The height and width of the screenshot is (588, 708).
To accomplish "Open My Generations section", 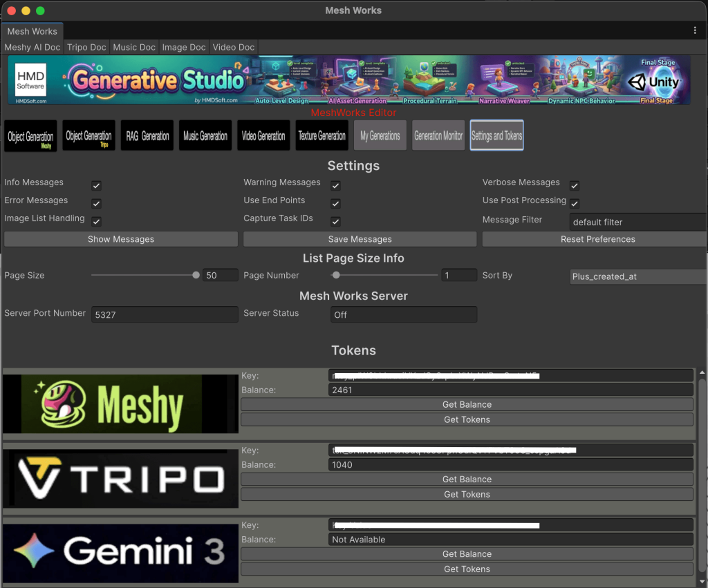I will click(x=380, y=135).
